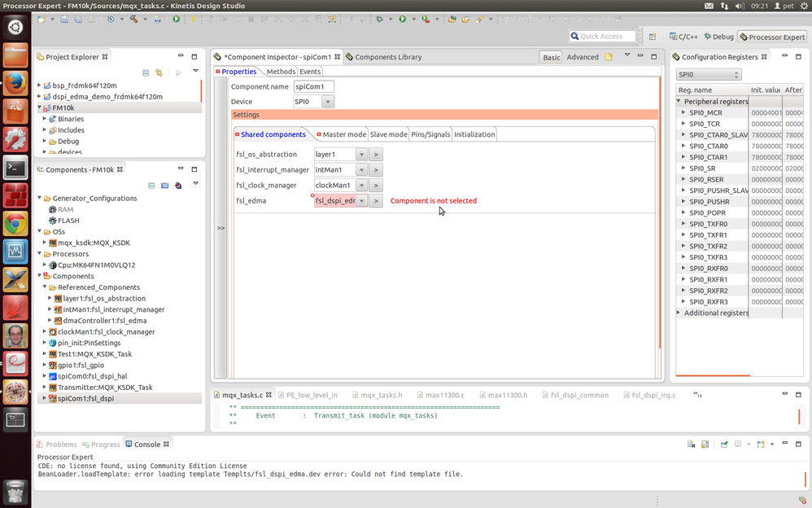812x508 pixels.
Task: Switch to the Methods tab
Action: (281, 72)
